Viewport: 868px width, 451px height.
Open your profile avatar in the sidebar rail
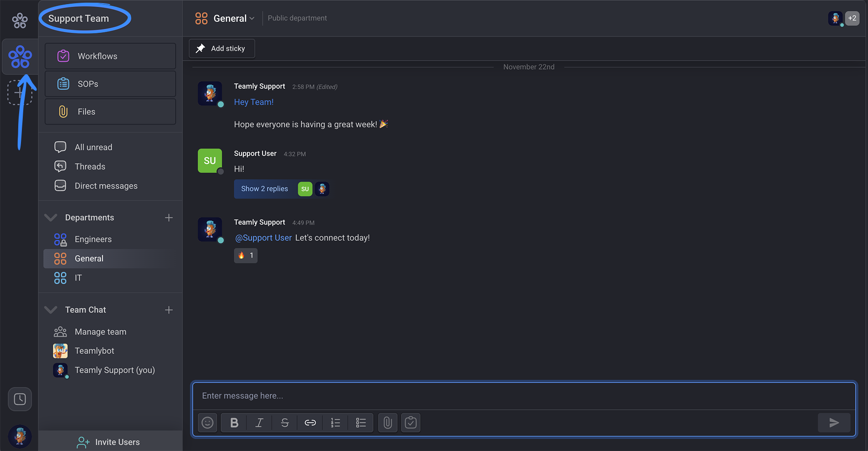pos(20,436)
